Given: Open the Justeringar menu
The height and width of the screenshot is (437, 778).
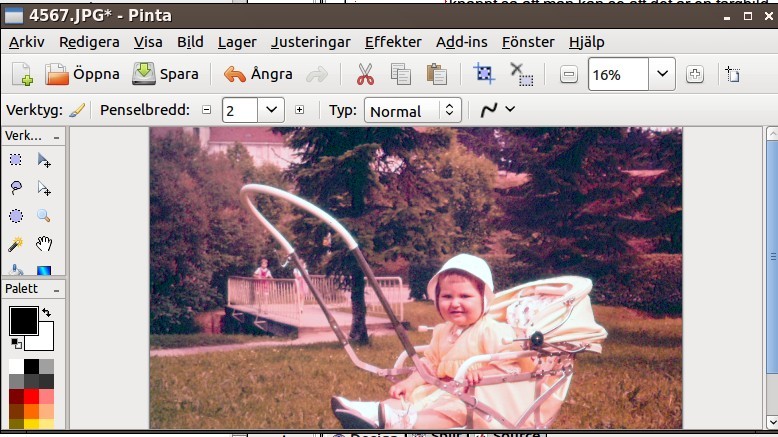Looking at the screenshot, I should [311, 42].
